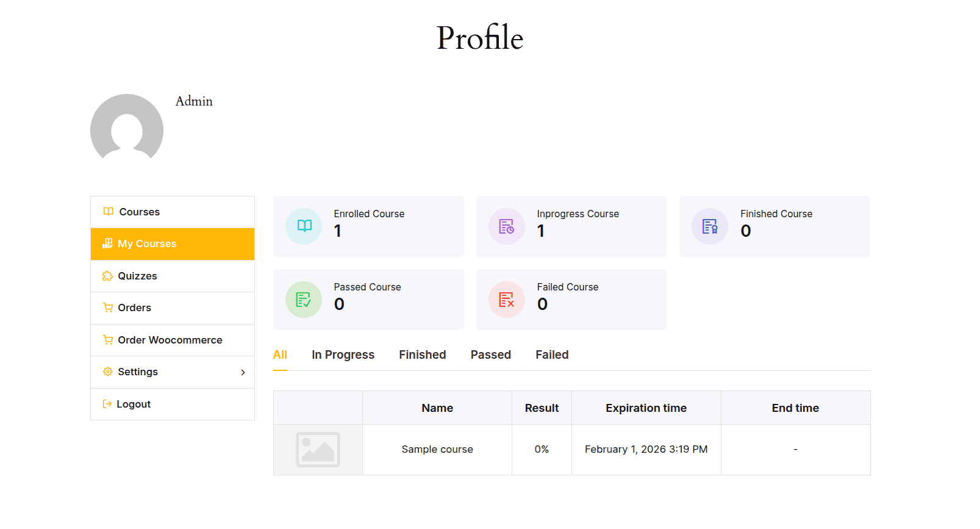Click the Logout menu entry

pos(134,404)
